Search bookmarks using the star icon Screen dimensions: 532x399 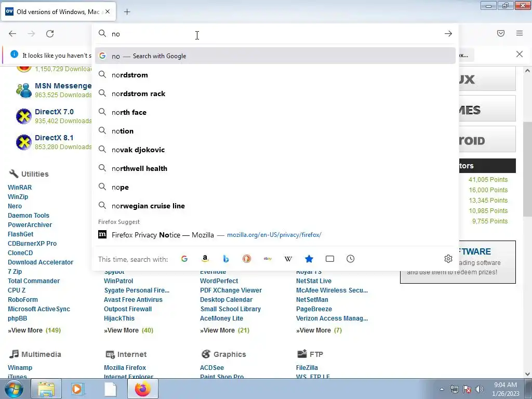click(x=309, y=259)
